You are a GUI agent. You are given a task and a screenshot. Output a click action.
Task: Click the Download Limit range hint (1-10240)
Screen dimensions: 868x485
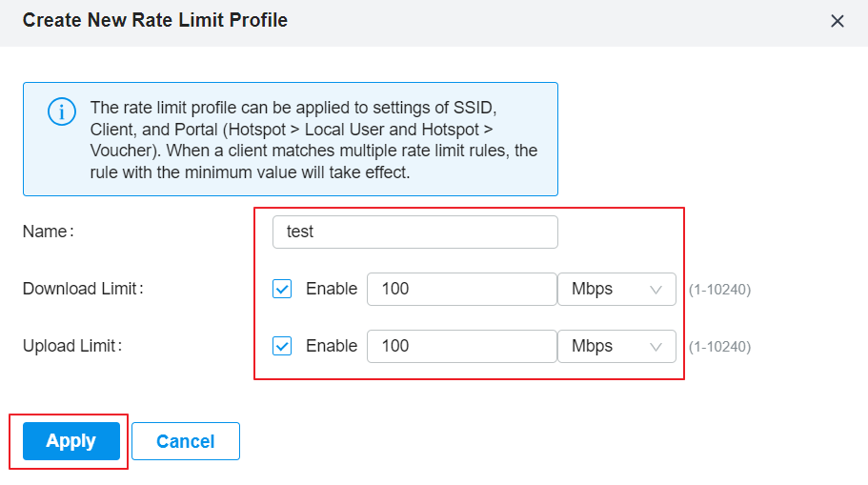click(x=719, y=290)
